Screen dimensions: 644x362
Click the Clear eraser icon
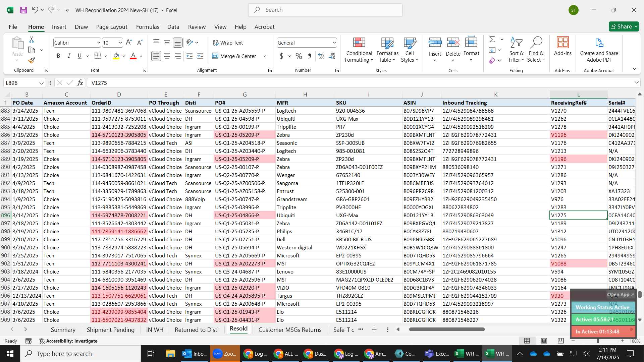492,61
